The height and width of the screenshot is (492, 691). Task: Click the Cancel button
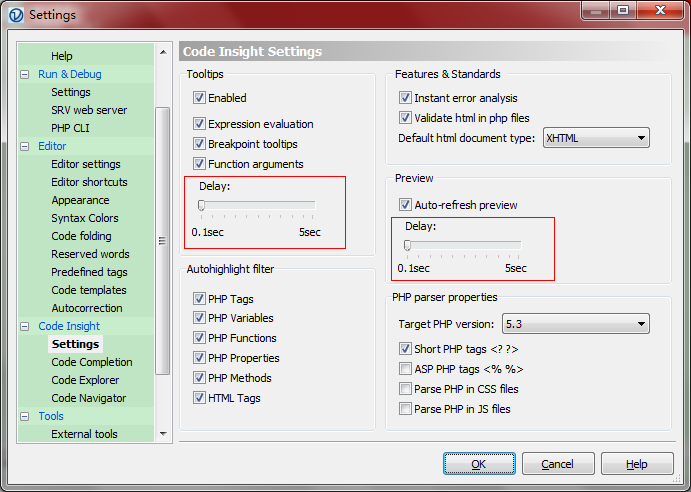coord(558,464)
